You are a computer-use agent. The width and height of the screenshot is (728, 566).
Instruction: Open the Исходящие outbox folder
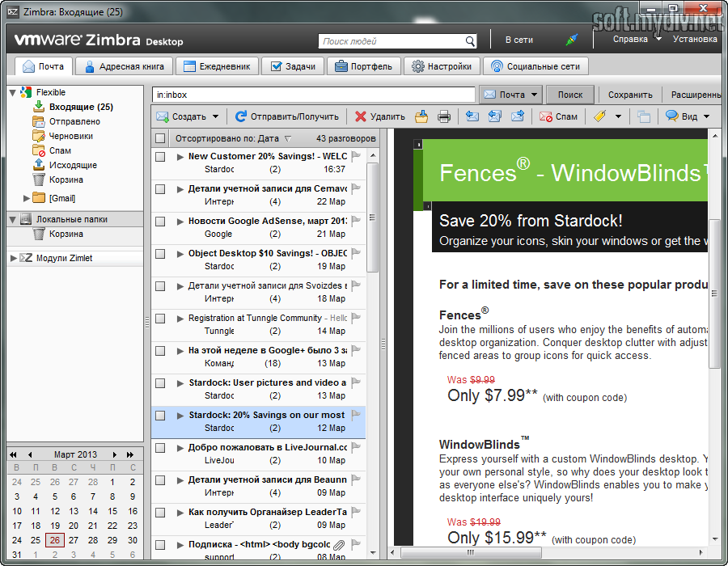pyautogui.click(x=73, y=165)
